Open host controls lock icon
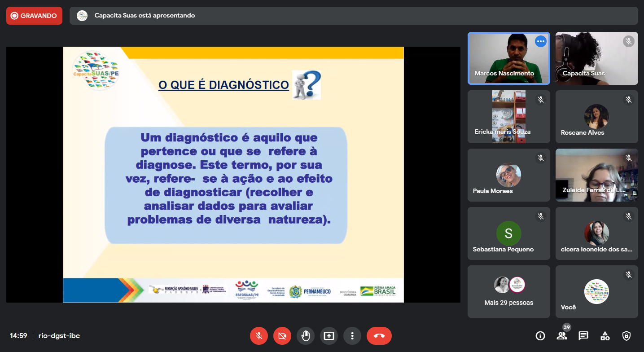644x352 pixels. (x=626, y=335)
